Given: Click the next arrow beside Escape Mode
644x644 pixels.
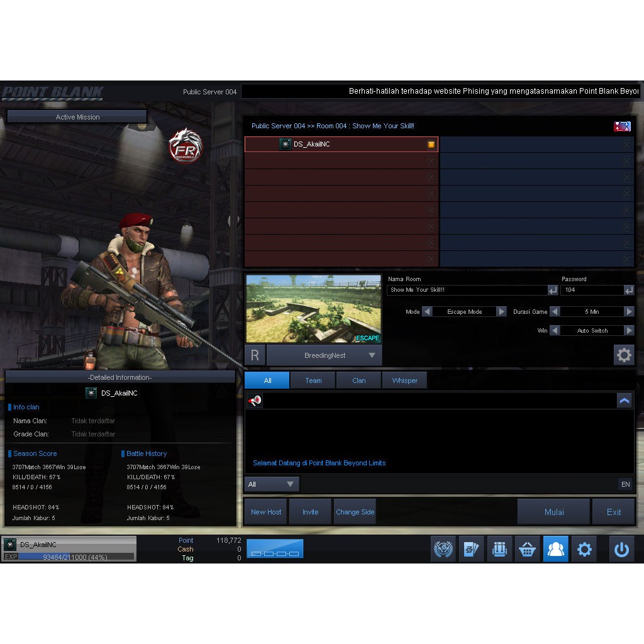Looking at the screenshot, I should 501,311.
